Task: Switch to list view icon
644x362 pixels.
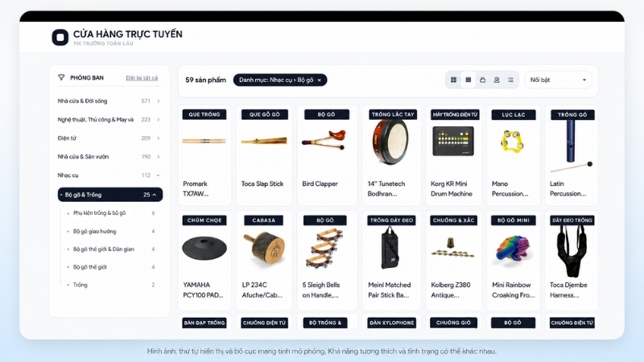Action: coord(510,80)
